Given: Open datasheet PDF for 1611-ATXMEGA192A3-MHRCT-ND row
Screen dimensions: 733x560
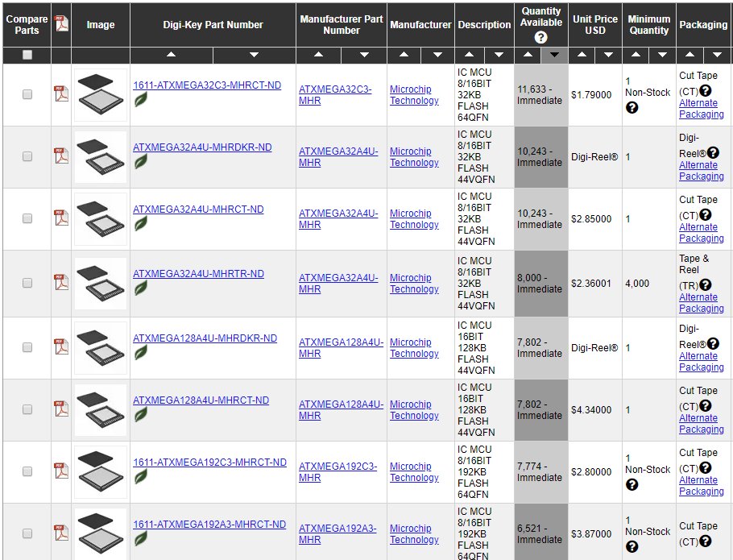Looking at the screenshot, I should (61, 533).
